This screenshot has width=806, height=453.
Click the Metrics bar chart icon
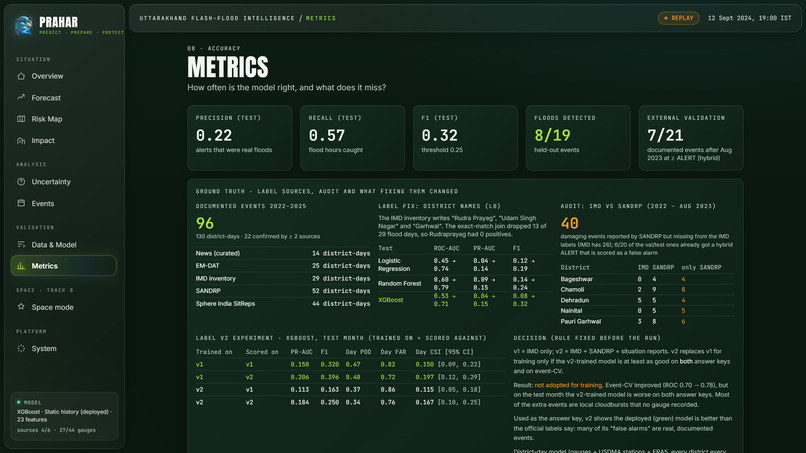[x=21, y=266]
